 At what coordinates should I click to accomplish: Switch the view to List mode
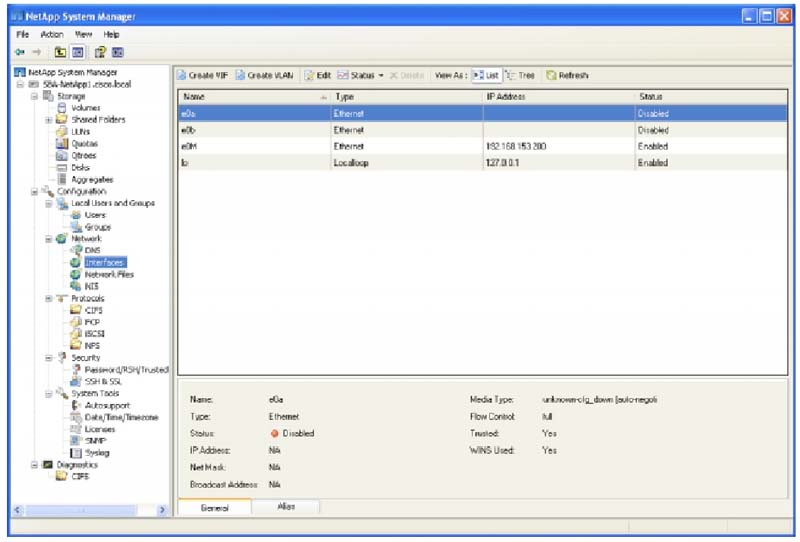click(486, 75)
